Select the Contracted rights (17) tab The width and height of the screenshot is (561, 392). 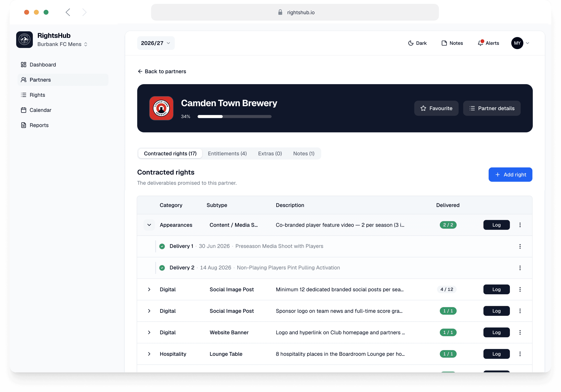coord(170,154)
